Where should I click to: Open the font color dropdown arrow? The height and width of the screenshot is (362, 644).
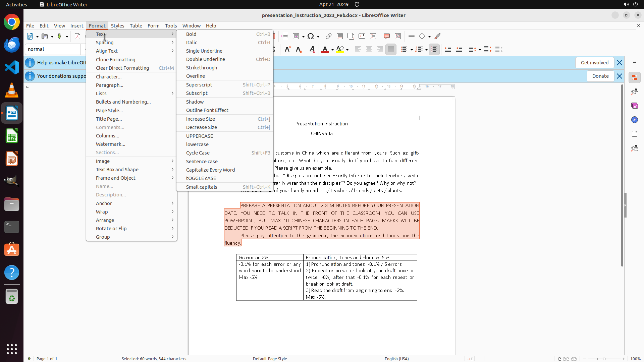click(332, 50)
